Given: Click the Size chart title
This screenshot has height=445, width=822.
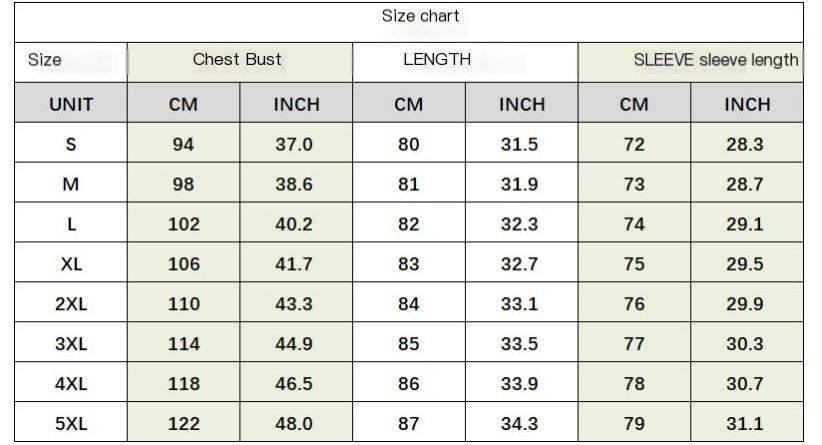Looking at the screenshot, I should (420, 17).
